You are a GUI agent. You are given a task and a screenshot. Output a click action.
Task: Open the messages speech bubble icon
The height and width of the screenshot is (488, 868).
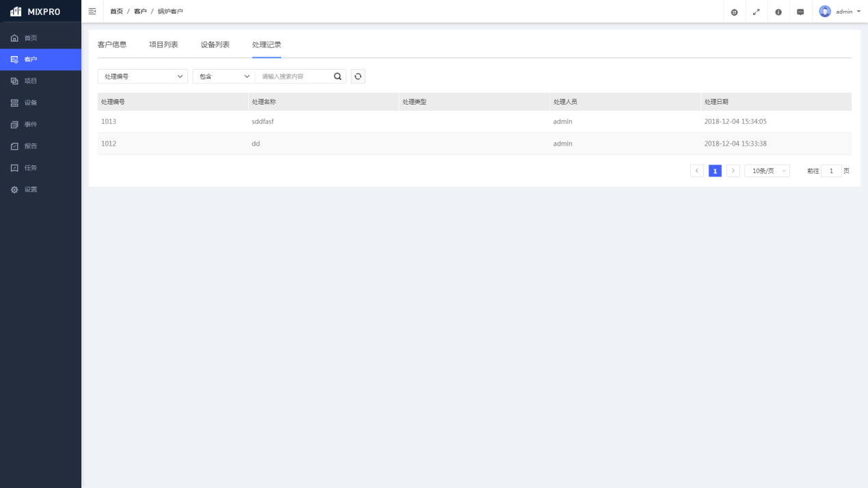800,12
